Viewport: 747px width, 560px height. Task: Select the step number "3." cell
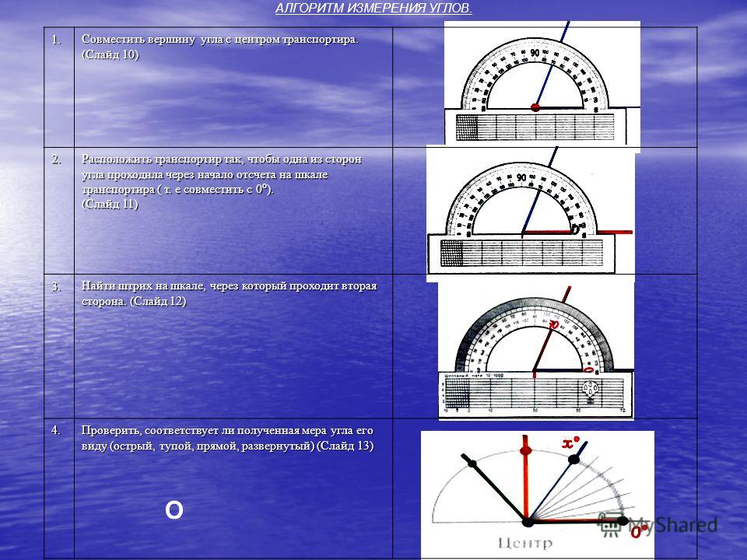[x=59, y=346]
